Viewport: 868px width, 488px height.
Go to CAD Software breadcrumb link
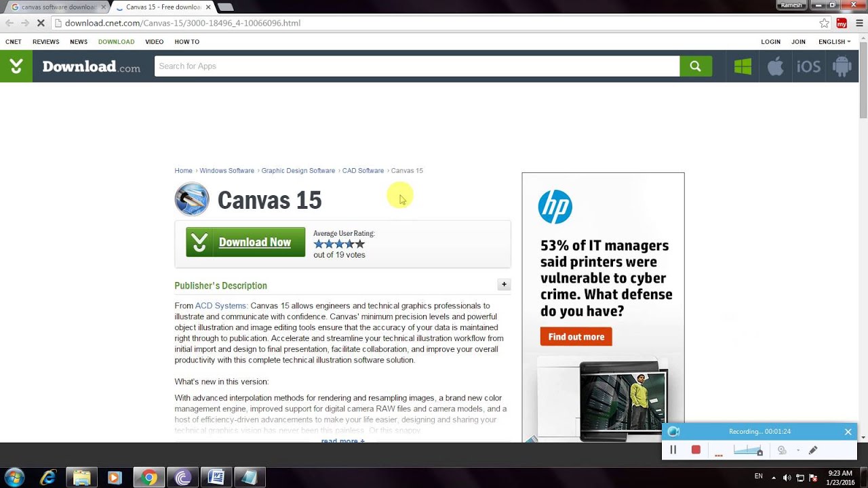363,171
